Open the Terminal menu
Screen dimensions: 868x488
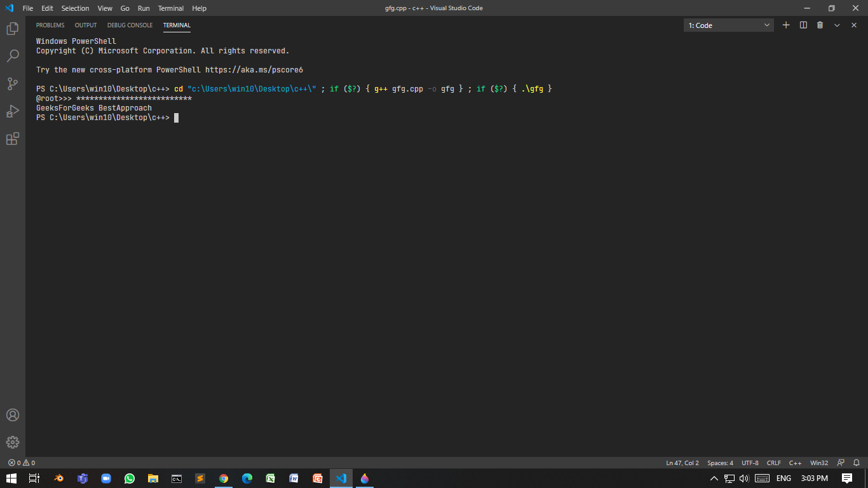171,8
